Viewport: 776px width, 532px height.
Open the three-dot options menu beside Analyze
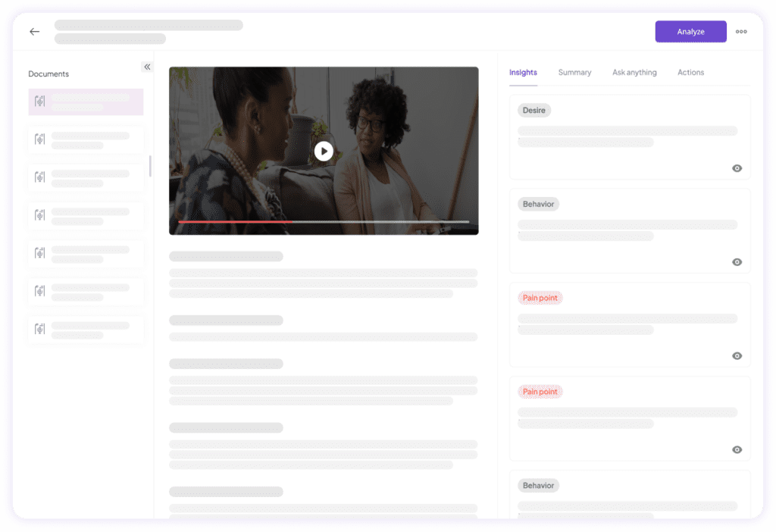pos(741,31)
